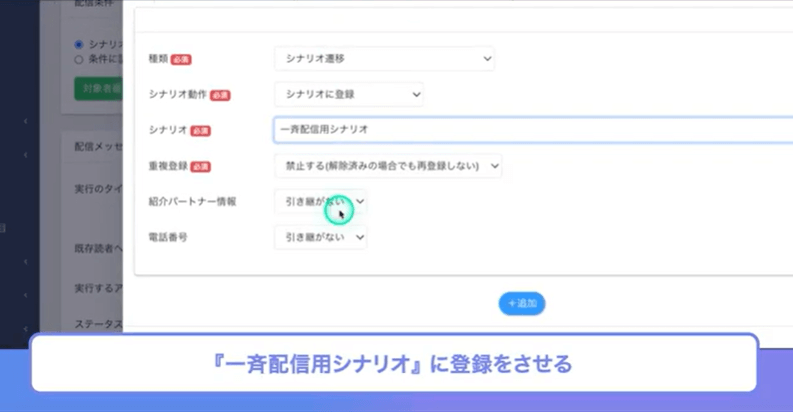The image size is (793, 412).
Task: Click the 配信メッセ section heading in background
Action: coord(97,146)
